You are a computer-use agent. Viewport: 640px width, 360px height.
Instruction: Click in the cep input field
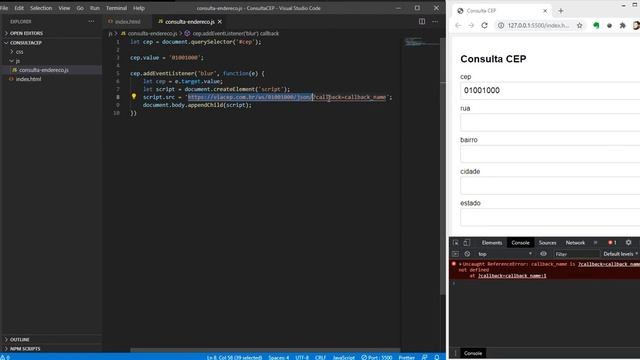click(550, 91)
